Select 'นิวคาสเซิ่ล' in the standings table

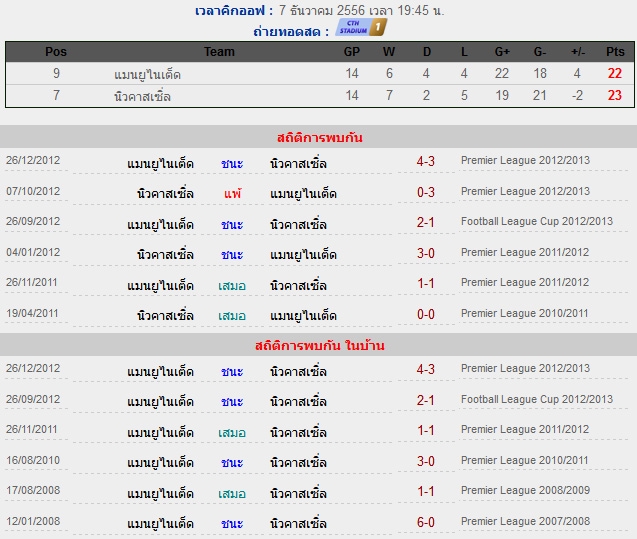tap(142, 96)
